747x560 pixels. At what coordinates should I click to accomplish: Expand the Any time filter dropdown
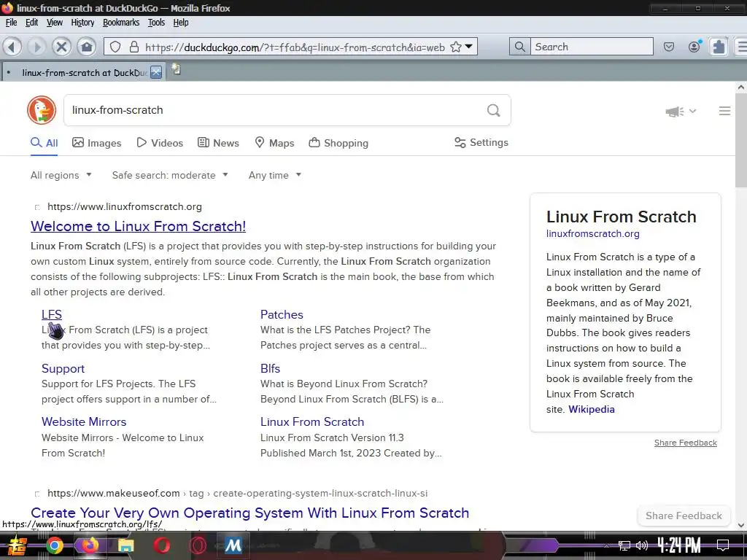click(x=275, y=175)
